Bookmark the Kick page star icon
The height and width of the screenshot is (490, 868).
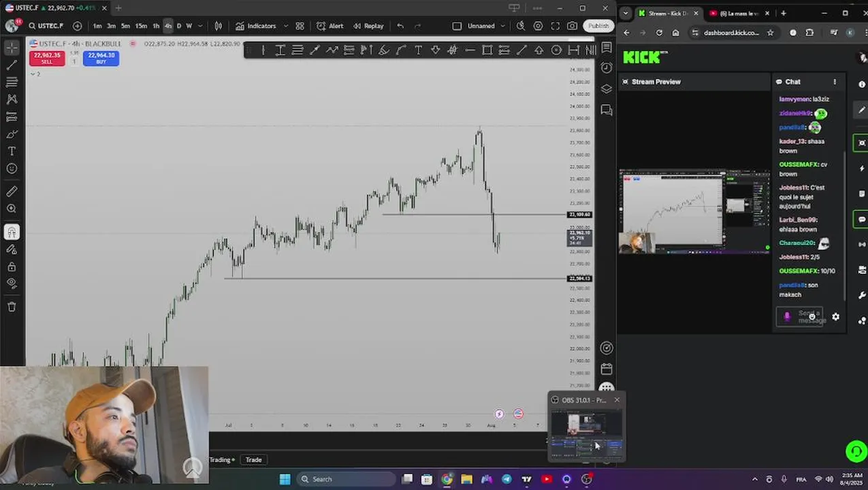click(x=770, y=33)
